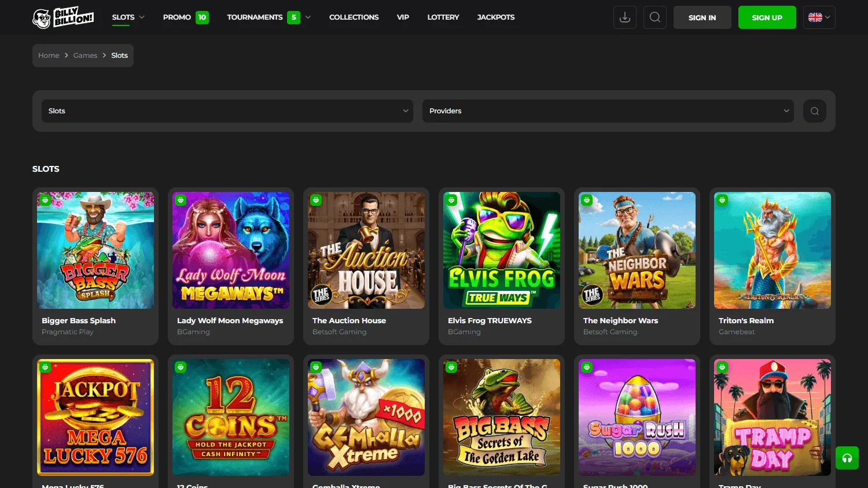Expand the Providers dropdown
This screenshot has height=488, width=868.
608,111
